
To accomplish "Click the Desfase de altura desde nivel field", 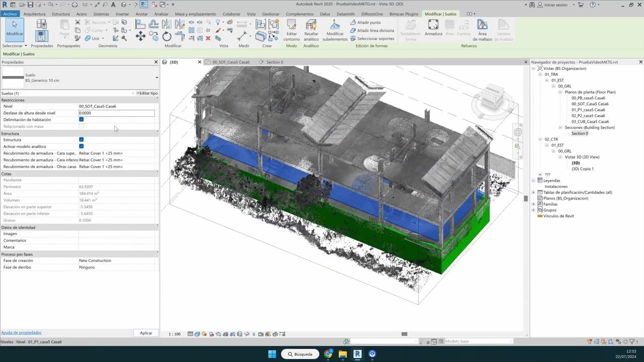I will click(x=116, y=113).
